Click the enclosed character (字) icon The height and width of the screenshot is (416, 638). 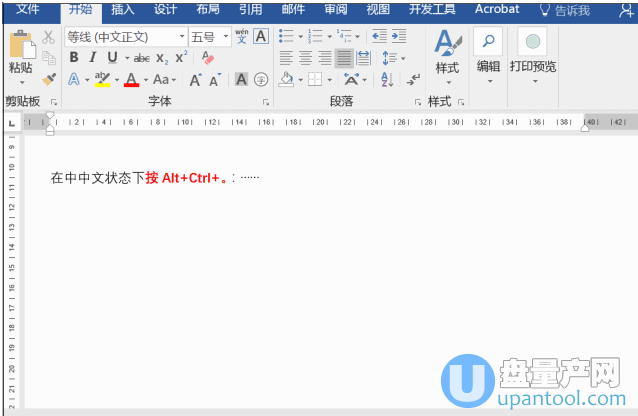point(261,79)
